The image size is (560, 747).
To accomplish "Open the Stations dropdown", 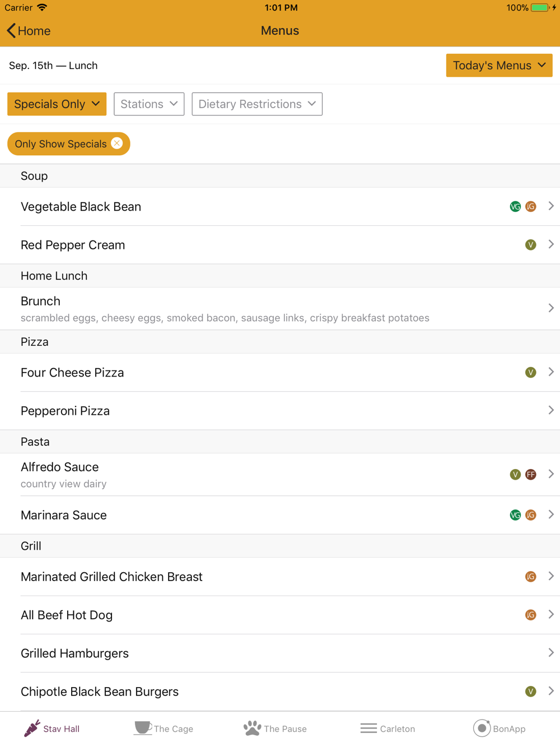I will (x=149, y=104).
